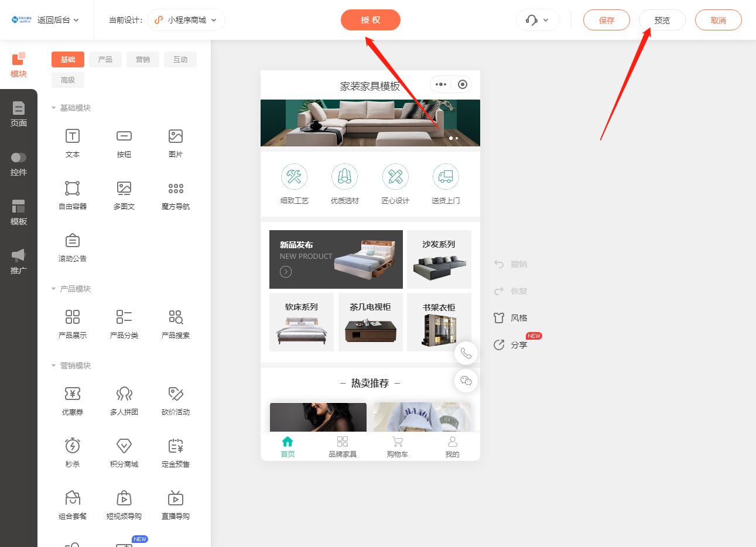Select the 购物车 bottom navigation tab
This screenshot has width=756, height=547.
[398, 447]
